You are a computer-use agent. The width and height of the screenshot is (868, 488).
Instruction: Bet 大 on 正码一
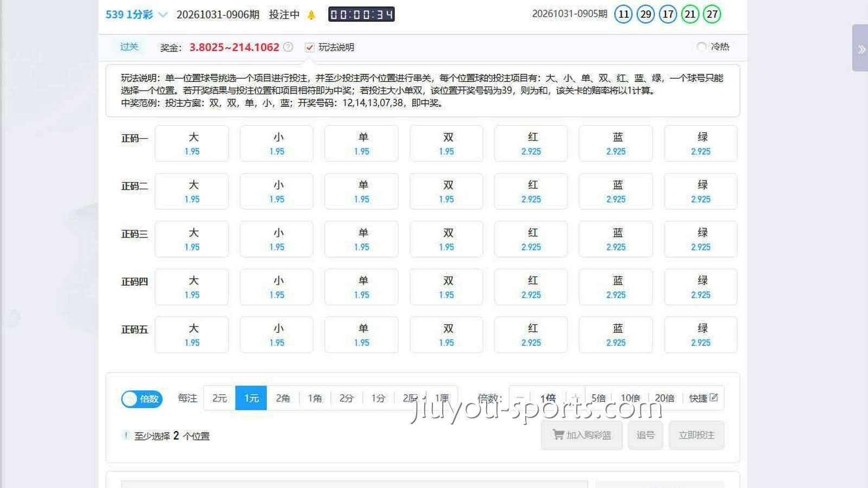point(192,144)
